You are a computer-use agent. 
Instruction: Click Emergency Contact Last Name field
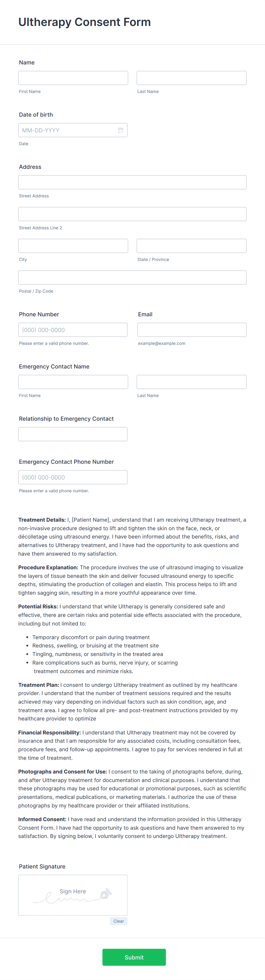(191, 382)
